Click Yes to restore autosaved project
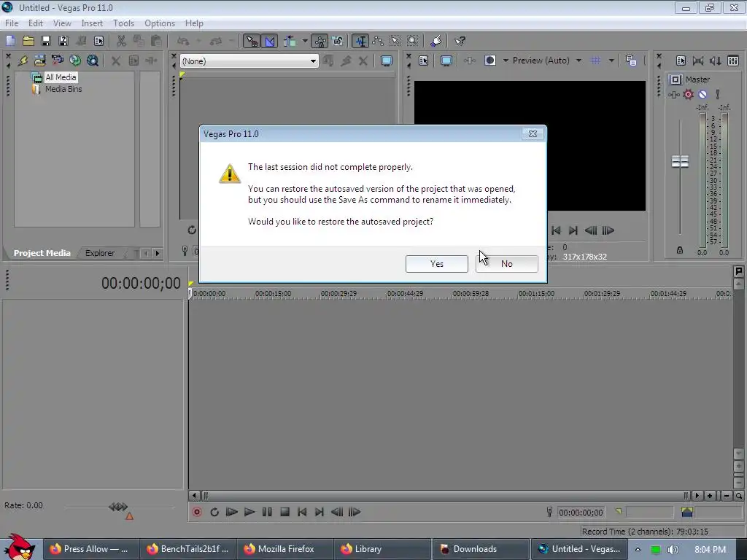747x560 pixels. [437, 264]
